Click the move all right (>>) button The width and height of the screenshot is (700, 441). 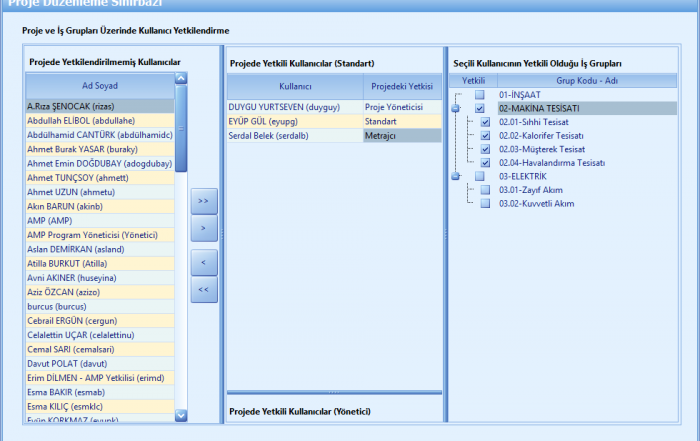204,201
